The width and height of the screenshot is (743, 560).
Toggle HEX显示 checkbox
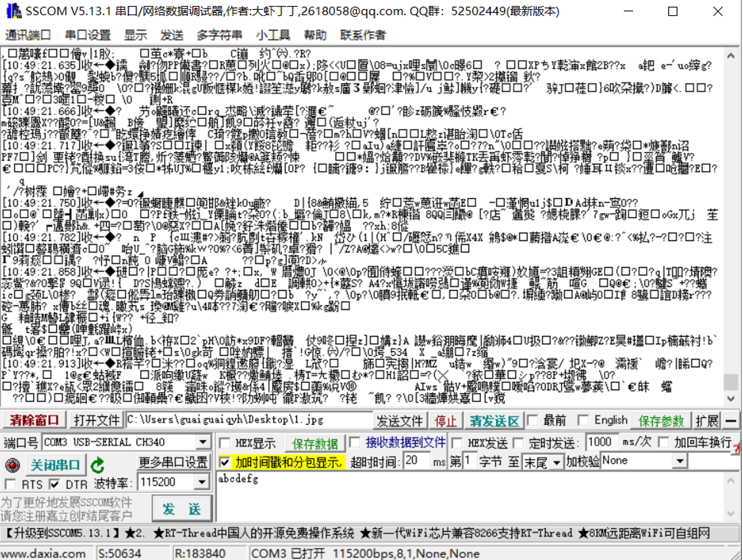(225, 443)
